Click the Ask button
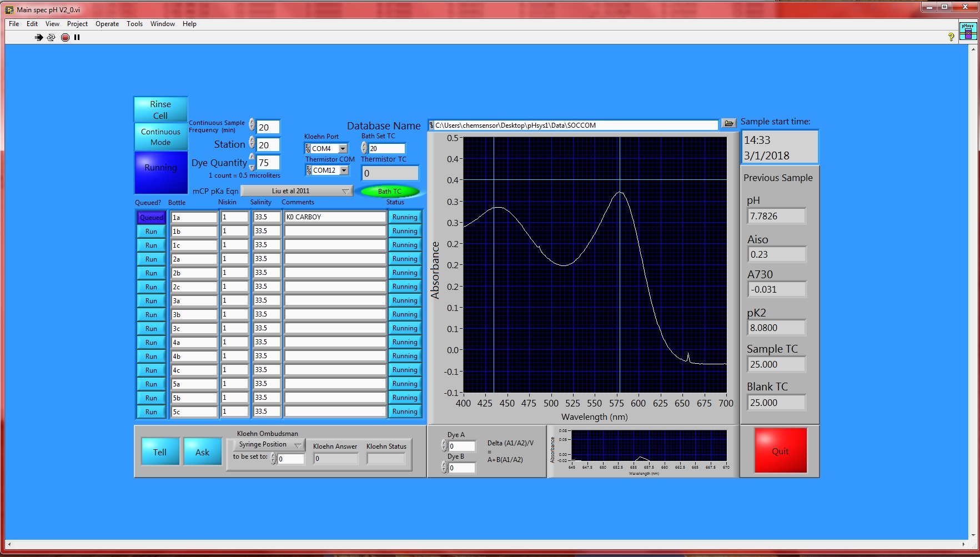The height and width of the screenshot is (557, 980). coord(202,452)
